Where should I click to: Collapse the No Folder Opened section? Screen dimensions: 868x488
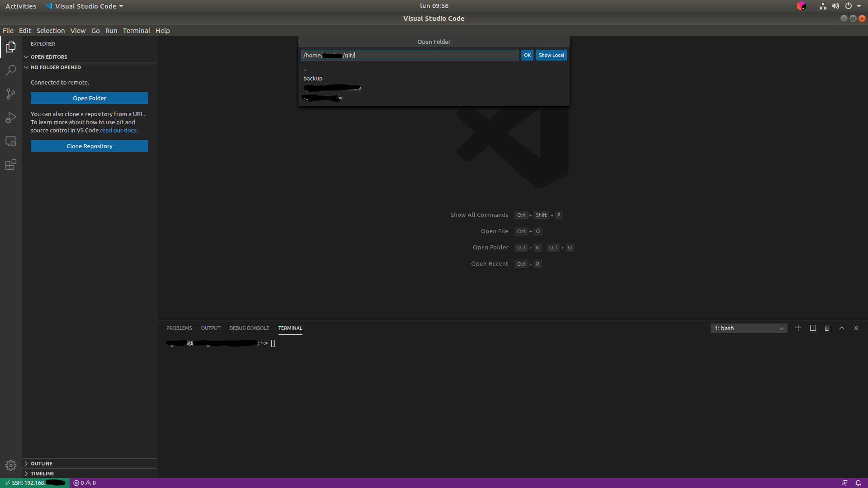click(x=90, y=67)
